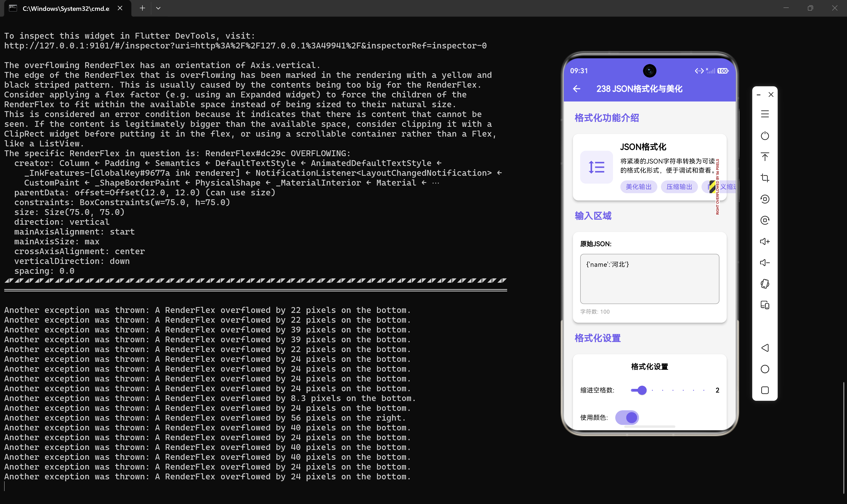Click the RenderFlex#dc29c OVERFLOWING line

click(177, 154)
